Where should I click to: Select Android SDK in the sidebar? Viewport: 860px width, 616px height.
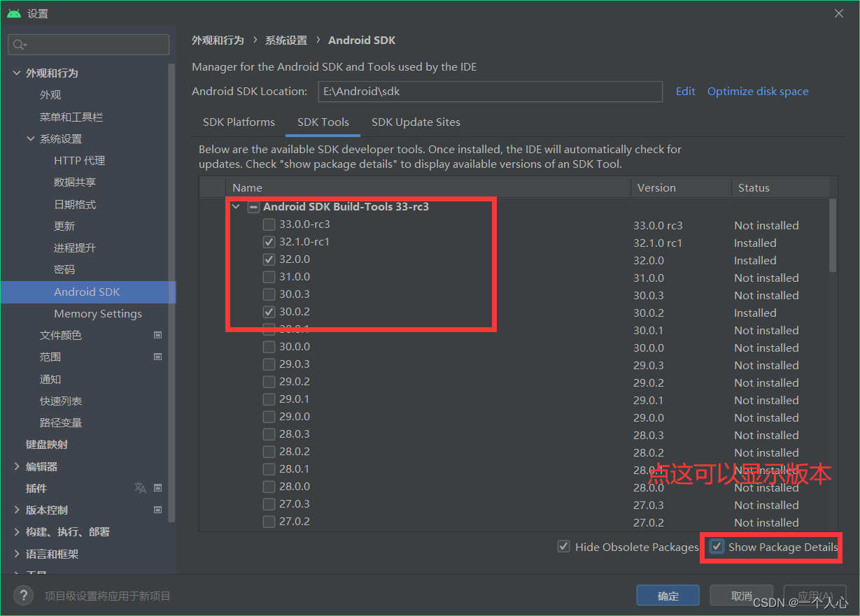pyautogui.click(x=87, y=292)
